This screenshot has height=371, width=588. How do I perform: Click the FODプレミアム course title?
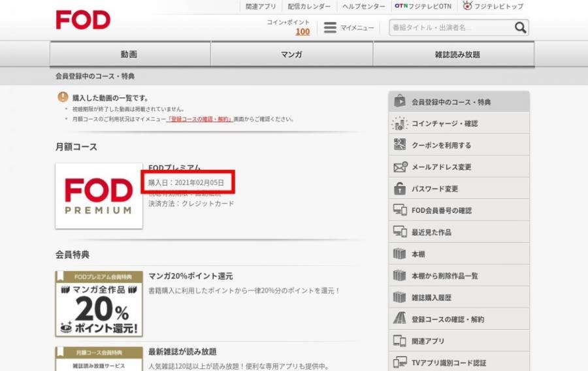pyautogui.click(x=174, y=167)
